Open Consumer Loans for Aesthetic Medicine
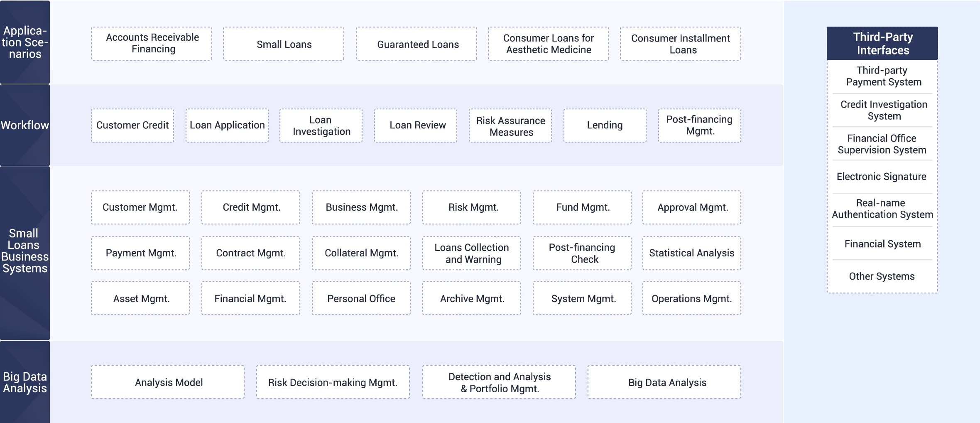980x423 pixels. (549, 44)
